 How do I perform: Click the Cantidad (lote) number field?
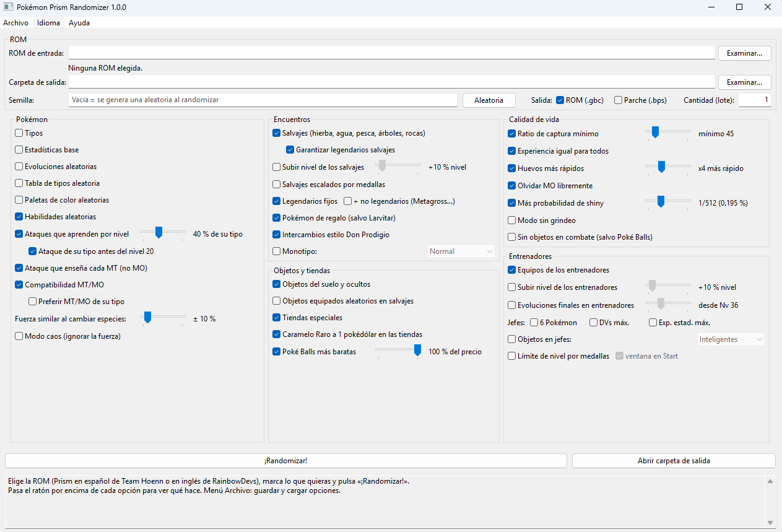point(755,100)
